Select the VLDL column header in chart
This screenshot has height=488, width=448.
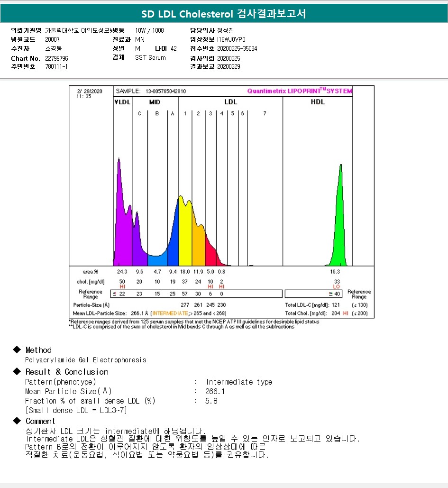[122, 102]
